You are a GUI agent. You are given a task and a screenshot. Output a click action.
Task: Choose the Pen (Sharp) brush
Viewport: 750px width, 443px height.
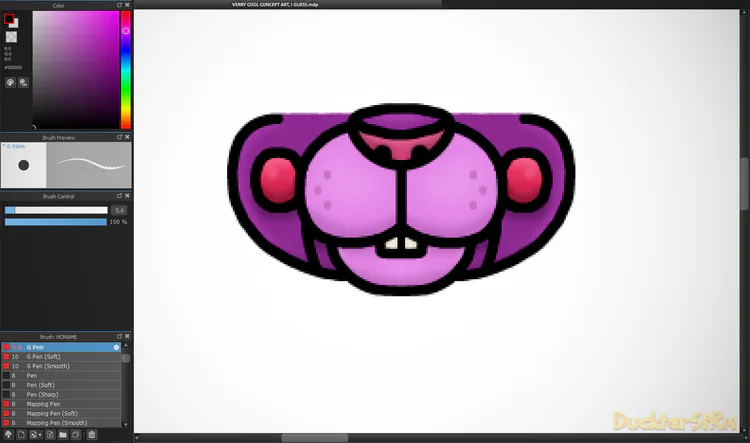point(61,395)
